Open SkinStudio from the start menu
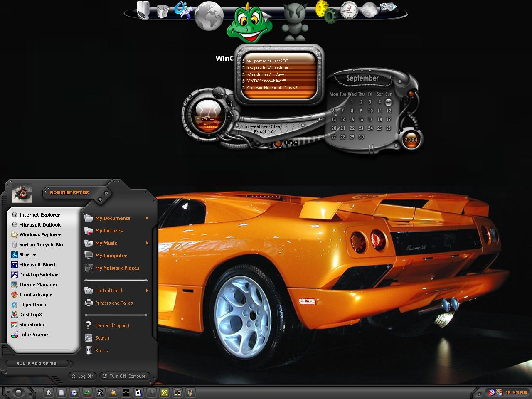Image resolution: width=532 pixels, height=399 pixels. point(32,325)
